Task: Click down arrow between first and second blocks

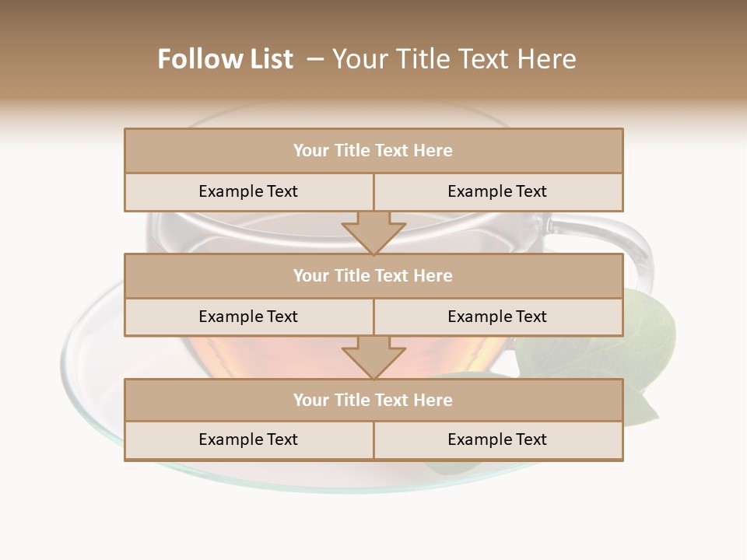Action: [x=373, y=231]
